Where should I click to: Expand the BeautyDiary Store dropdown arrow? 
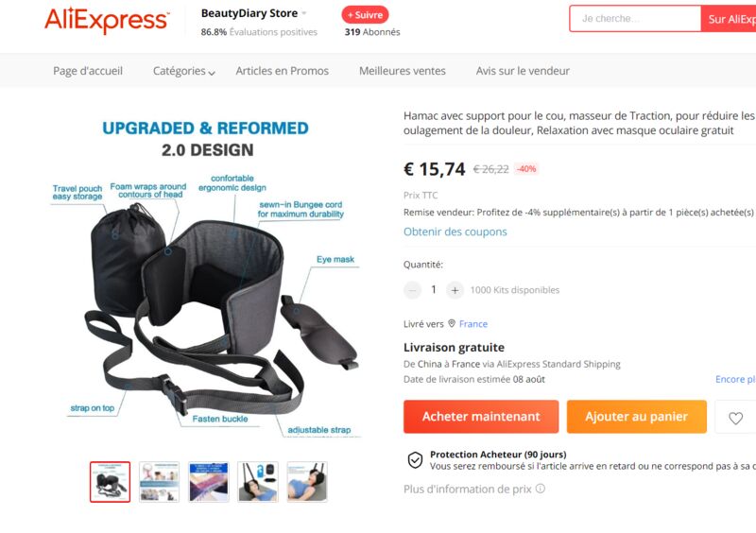pyautogui.click(x=303, y=13)
